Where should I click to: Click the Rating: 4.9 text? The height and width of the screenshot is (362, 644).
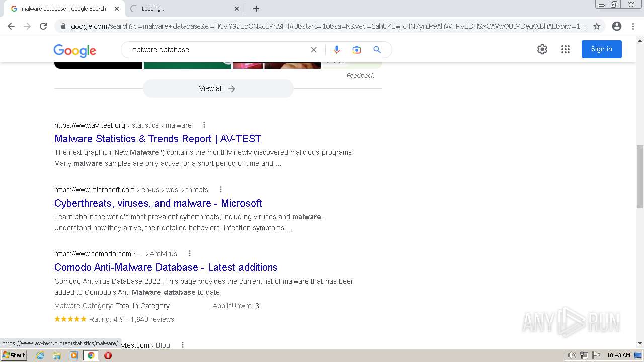(106, 319)
